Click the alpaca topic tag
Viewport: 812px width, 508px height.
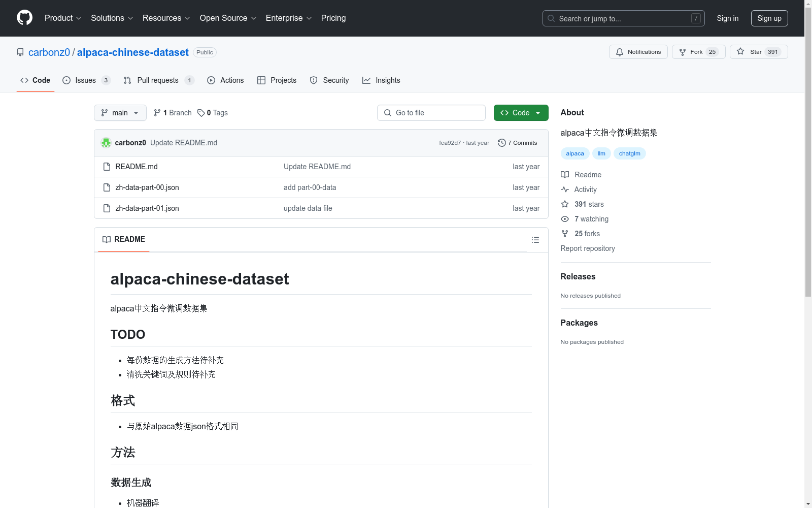(x=575, y=153)
